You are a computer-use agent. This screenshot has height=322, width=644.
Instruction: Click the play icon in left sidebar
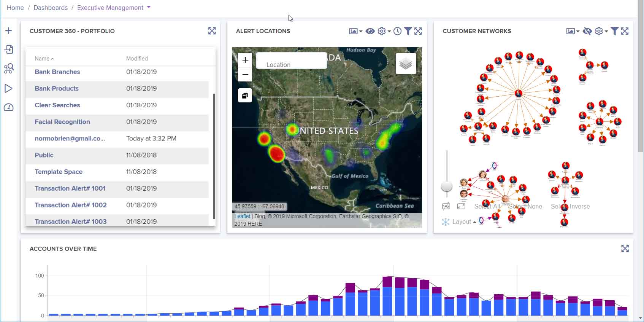[8, 89]
